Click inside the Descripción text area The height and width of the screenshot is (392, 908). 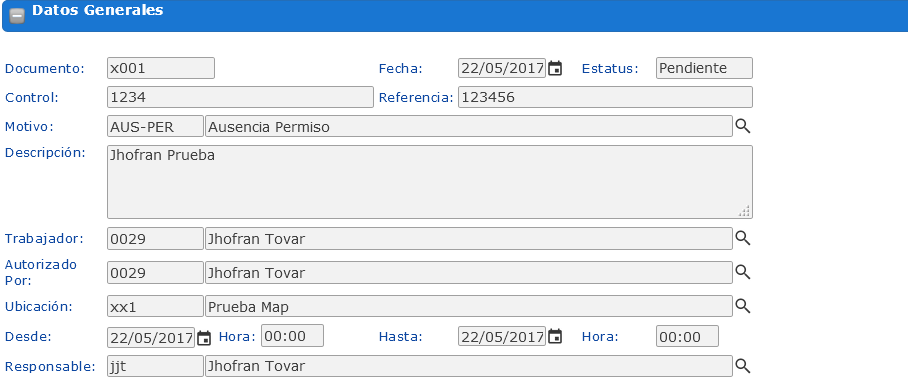pos(430,182)
